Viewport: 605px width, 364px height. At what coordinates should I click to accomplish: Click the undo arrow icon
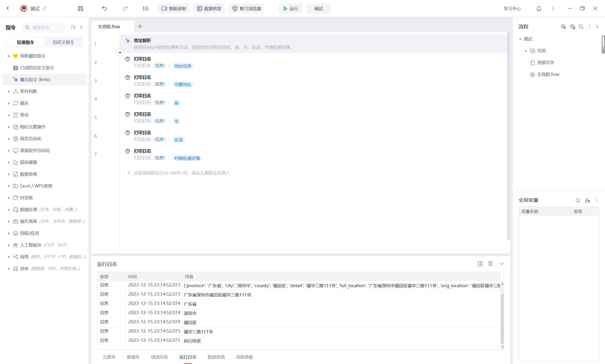(x=104, y=9)
